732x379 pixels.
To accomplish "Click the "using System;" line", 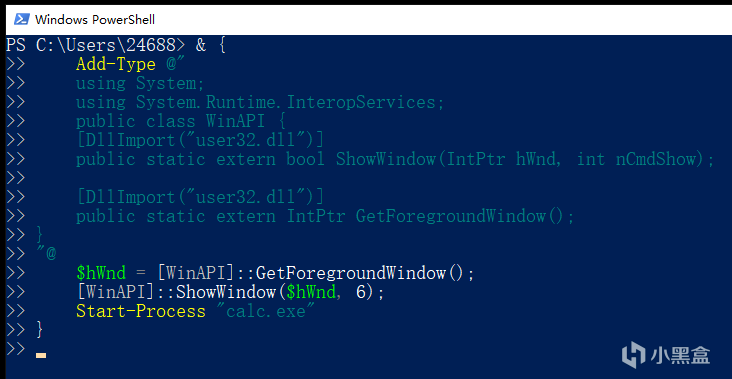I will point(141,84).
